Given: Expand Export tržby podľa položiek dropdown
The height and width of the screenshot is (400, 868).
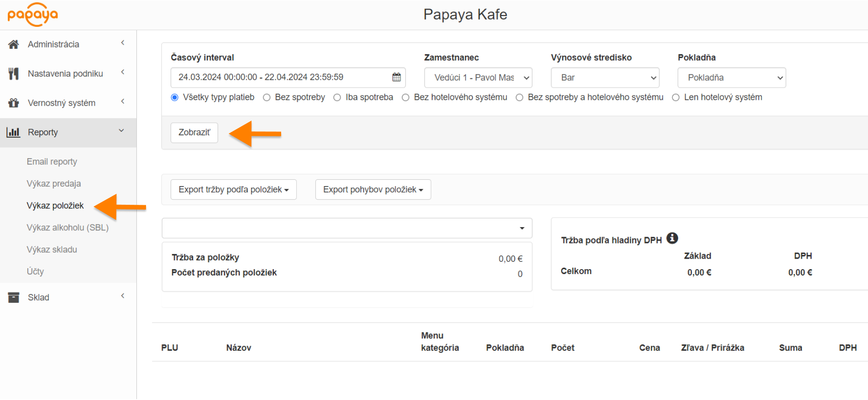Looking at the screenshot, I should pyautogui.click(x=233, y=189).
